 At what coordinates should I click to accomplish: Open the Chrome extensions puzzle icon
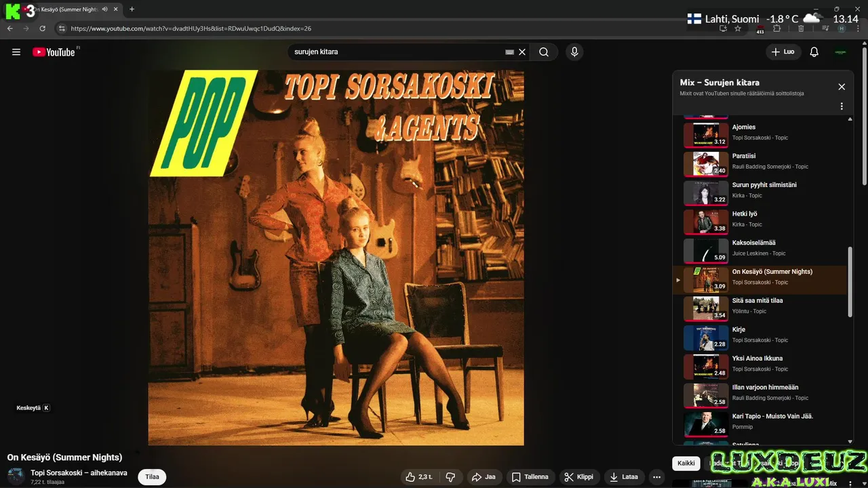click(x=777, y=28)
